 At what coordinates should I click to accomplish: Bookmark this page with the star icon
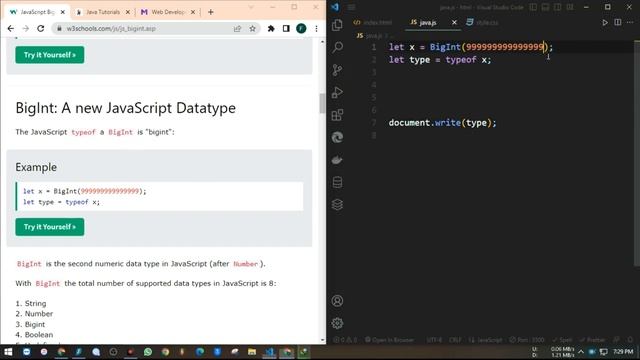(253, 29)
